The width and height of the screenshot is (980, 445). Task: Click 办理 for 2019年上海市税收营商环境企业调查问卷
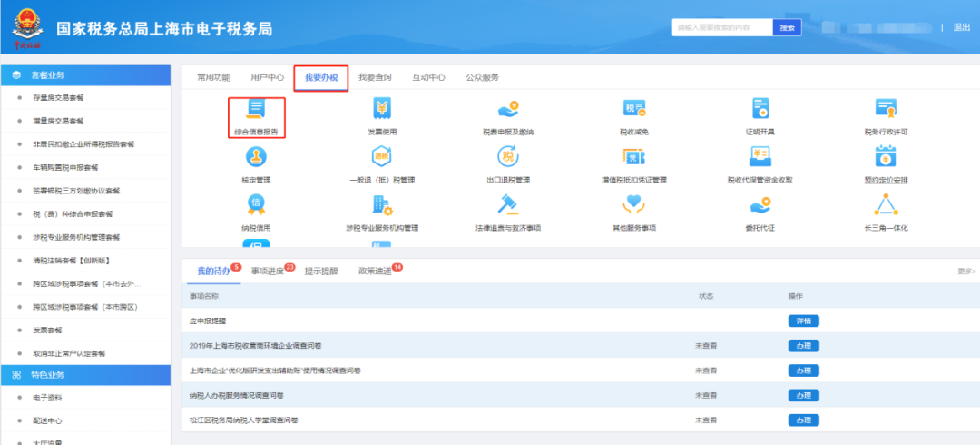803,345
